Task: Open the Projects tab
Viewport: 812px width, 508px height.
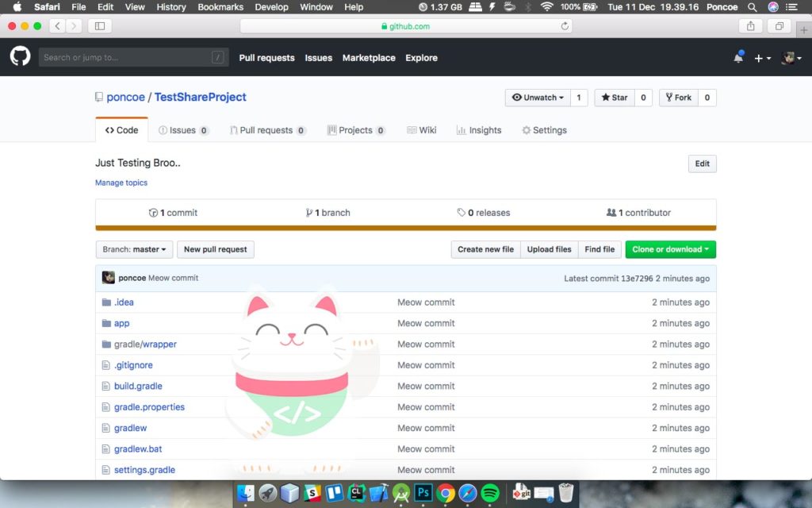Action: pos(356,130)
